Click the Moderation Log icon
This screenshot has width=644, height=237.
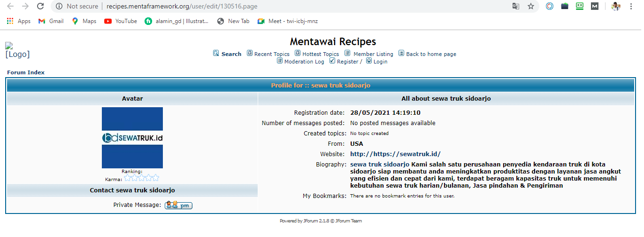tap(280, 61)
